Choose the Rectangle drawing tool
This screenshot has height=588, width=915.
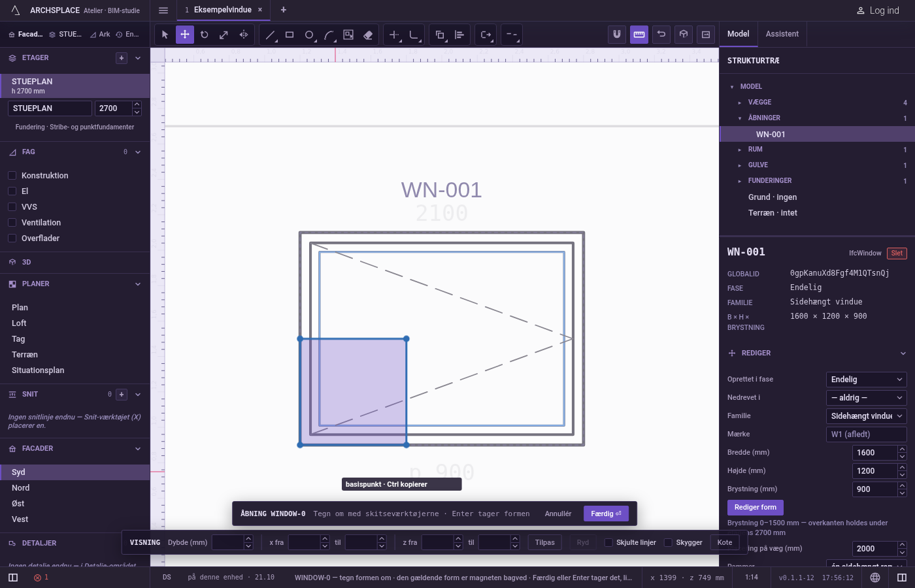[x=290, y=35]
